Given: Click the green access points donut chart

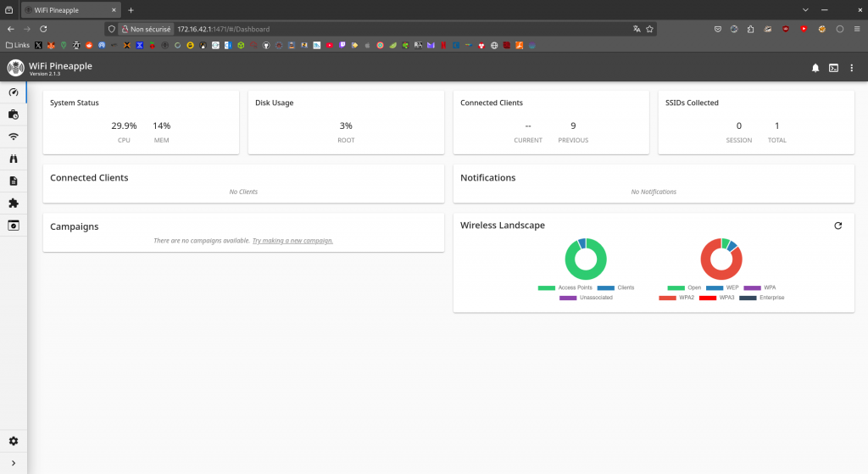Looking at the screenshot, I should 586,276.
